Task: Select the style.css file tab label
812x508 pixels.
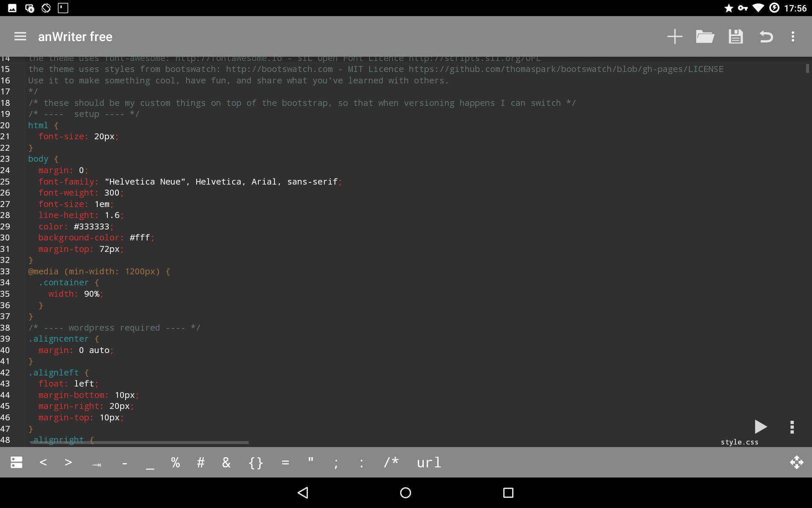Action: point(739,442)
